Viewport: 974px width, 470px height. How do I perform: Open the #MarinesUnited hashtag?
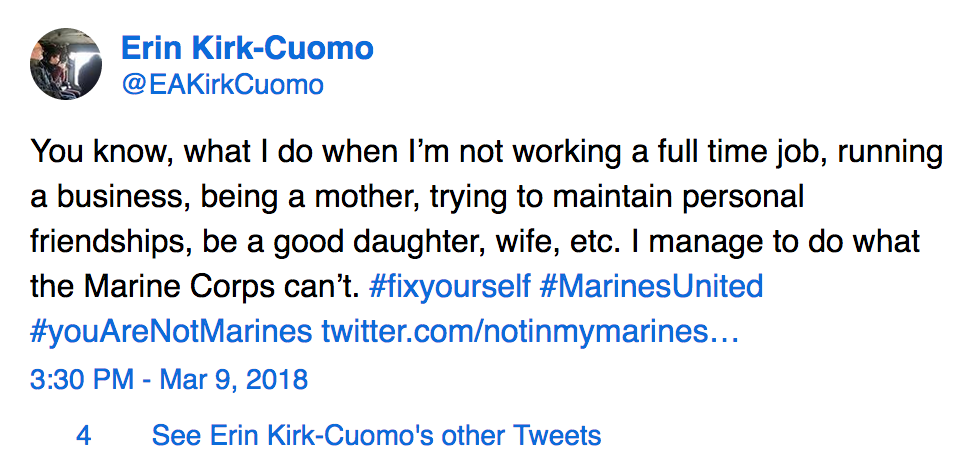click(x=651, y=288)
